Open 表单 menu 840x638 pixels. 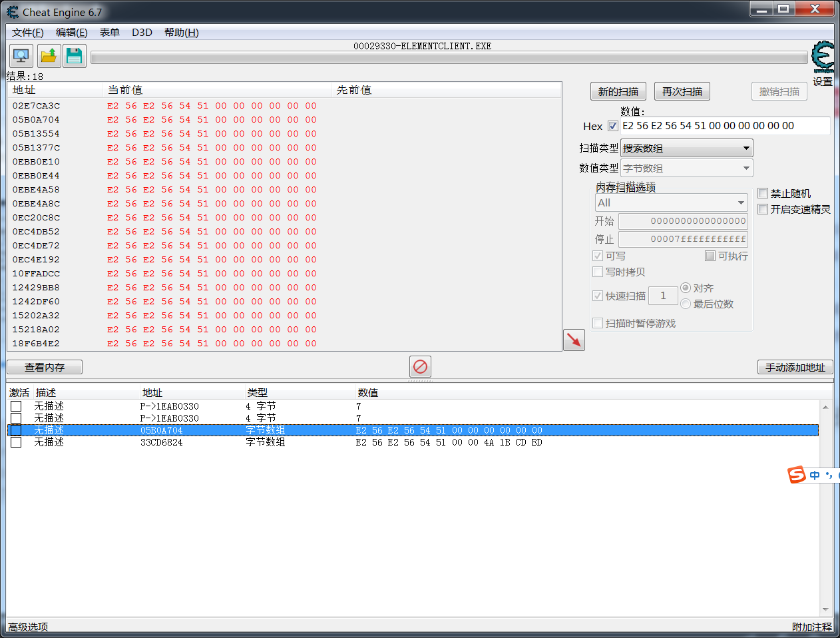pyautogui.click(x=110, y=33)
